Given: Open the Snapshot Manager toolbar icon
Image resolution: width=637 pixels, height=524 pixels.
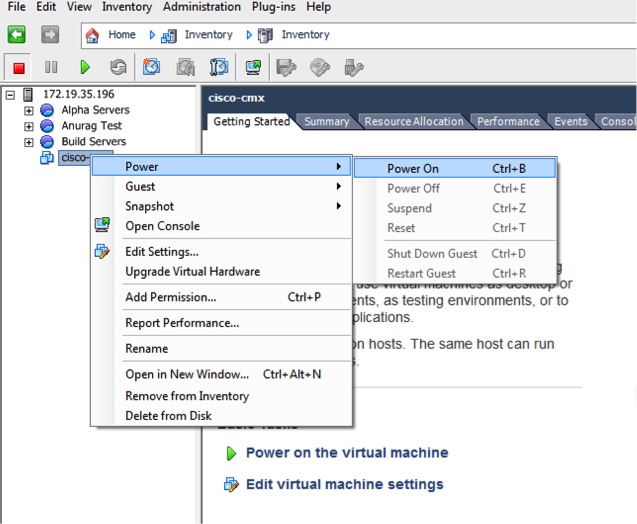Looking at the screenshot, I should click(x=219, y=67).
